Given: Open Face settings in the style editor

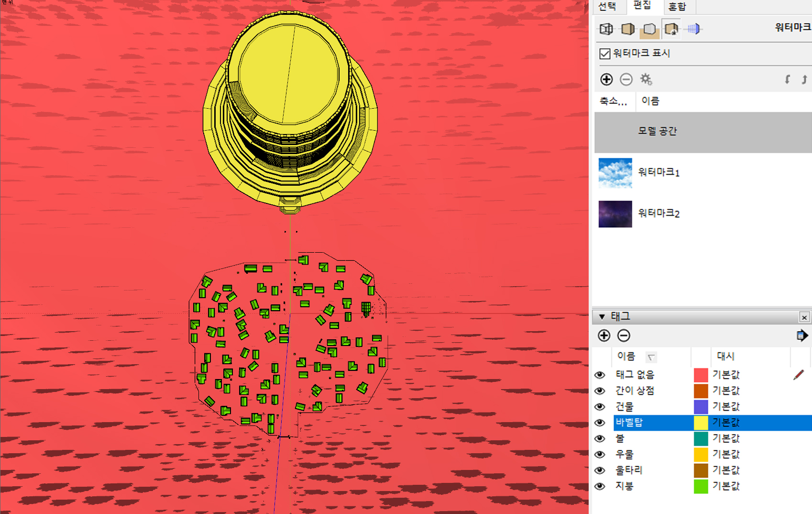Looking at the screenshot, I should [628, 29].
